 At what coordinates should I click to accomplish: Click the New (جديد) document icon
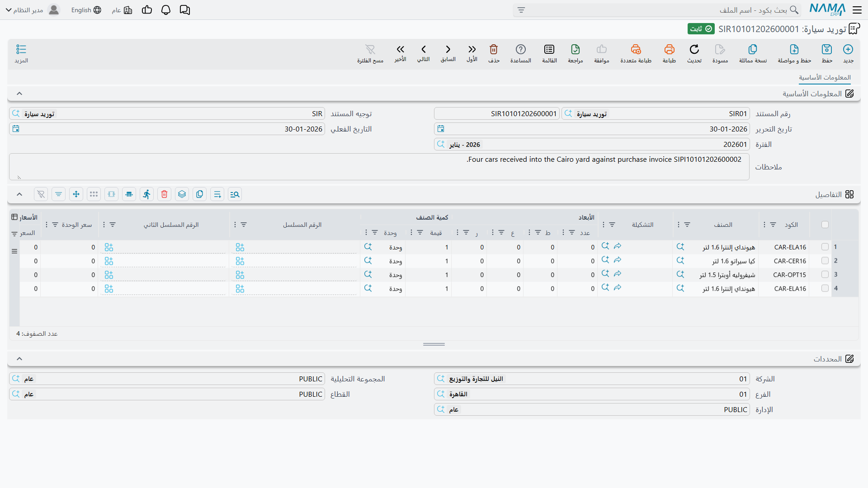[x=848, y=49]
